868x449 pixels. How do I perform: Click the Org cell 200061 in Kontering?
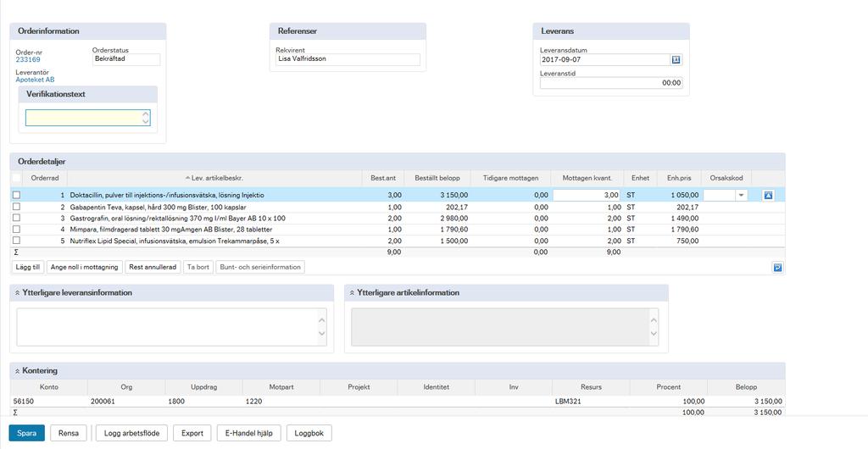126,402
